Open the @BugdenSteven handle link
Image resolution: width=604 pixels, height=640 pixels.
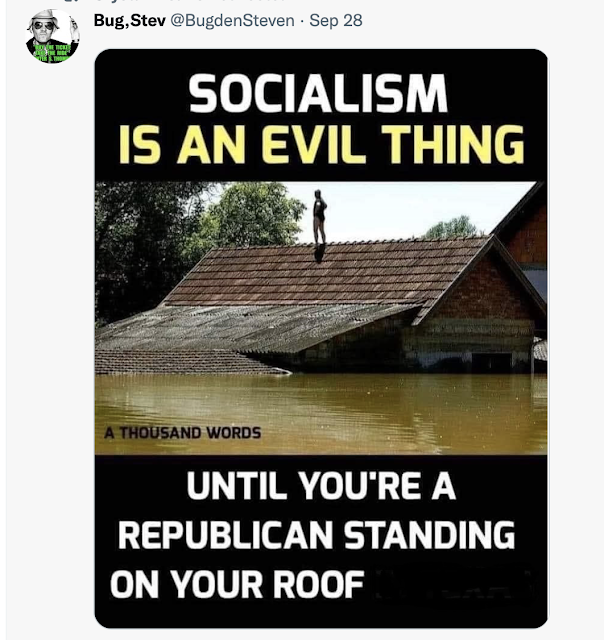tap(232, 20)
